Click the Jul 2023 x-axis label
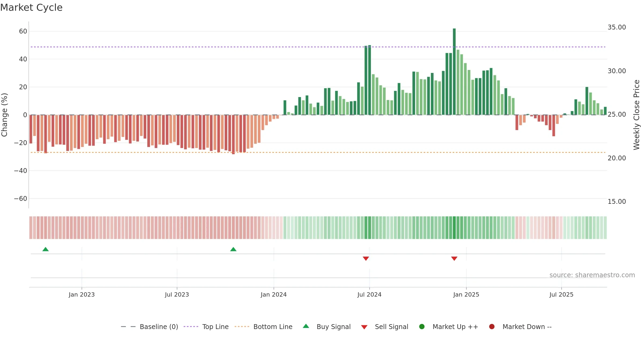This screenshot has width=644, height=362. click(x=177, y=294)
